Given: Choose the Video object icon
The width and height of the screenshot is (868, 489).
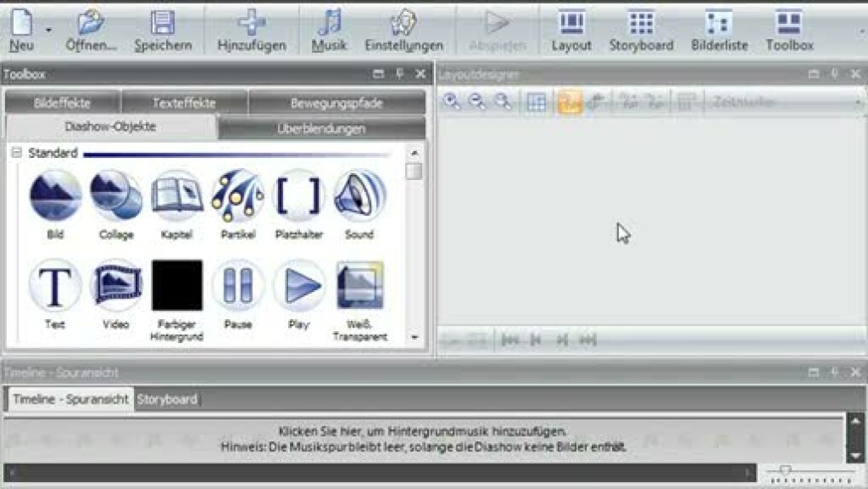Looking at the screenshot, I should tap(116, 286).
